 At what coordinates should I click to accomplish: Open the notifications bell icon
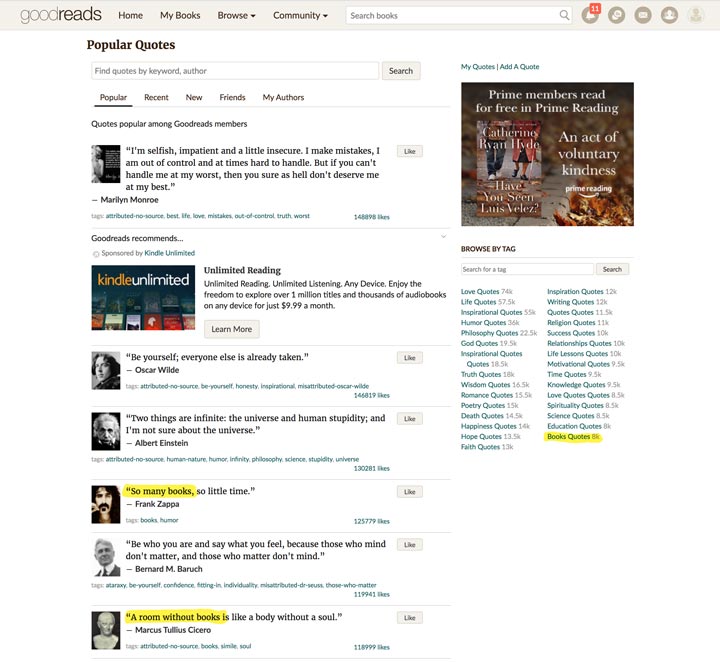pos(590,15)
